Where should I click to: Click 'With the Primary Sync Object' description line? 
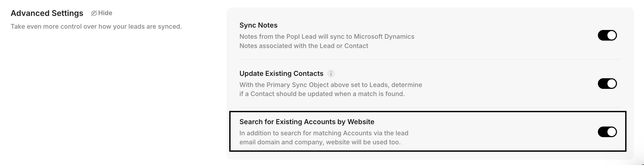point(330,85)
